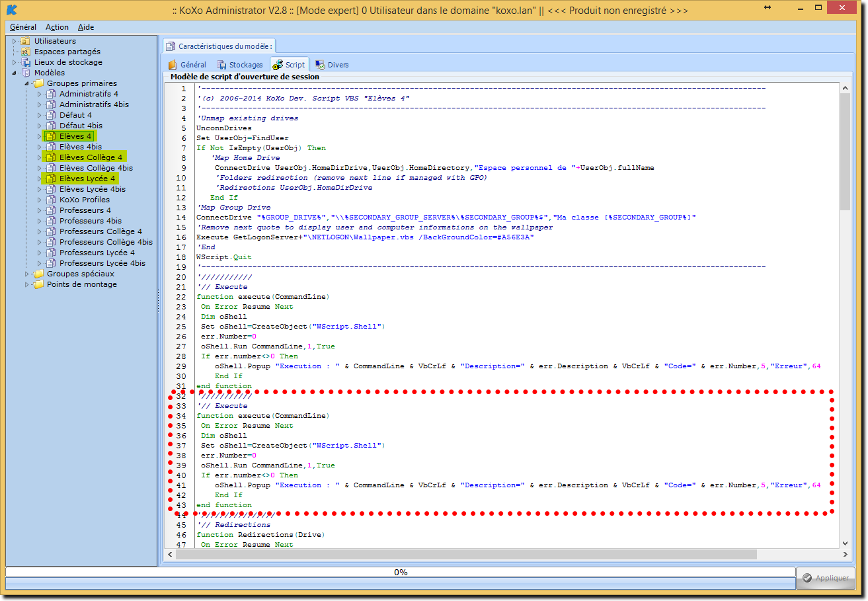This screenshot has width=868, height=601.
Task: Click the Défaut 4 document icon
Action: (50, 115)
